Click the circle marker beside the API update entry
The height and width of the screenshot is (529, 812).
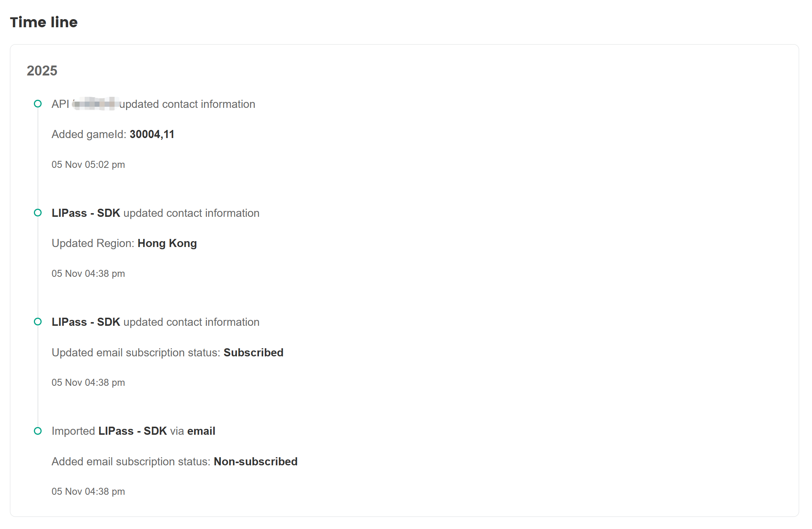pyautogui.click(x=38, y=104)
